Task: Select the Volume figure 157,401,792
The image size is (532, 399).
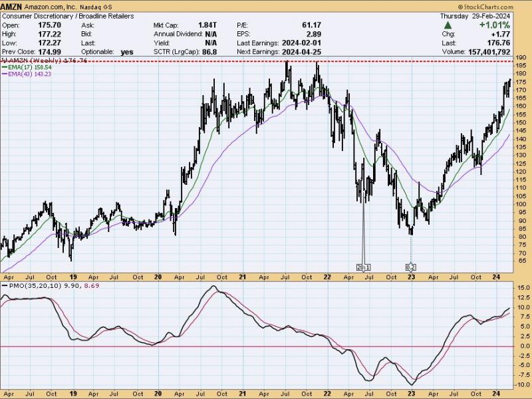Action: click(x=489, y=52)
